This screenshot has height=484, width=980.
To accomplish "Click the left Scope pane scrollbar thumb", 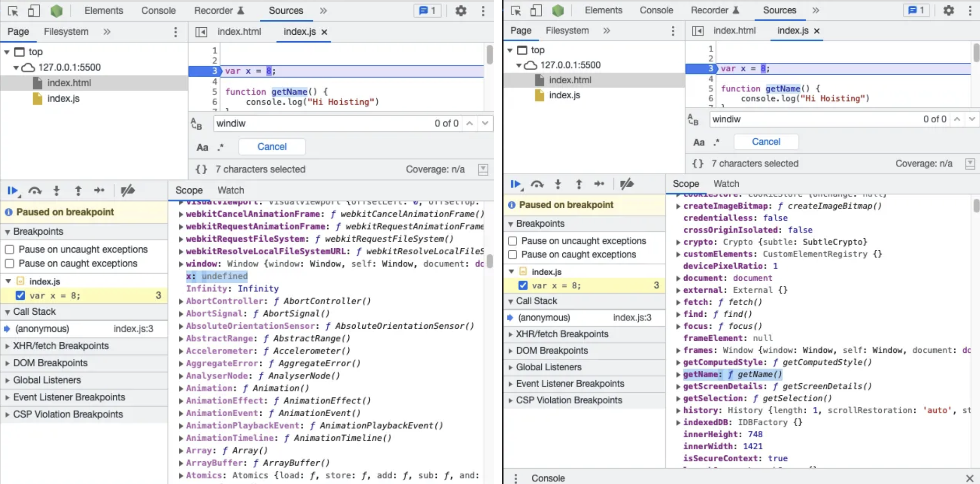I will pyautogui.click(x=490, y=261).
